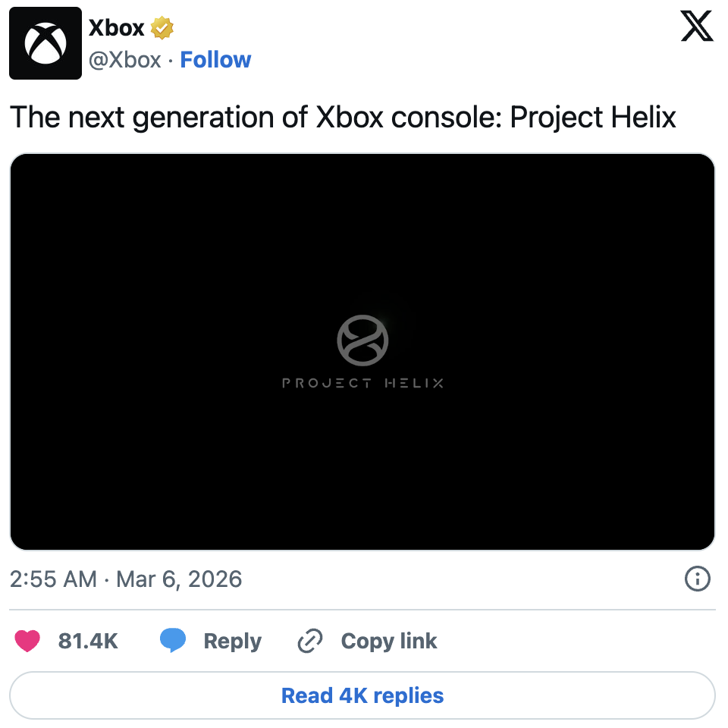Open the tweet info icon
Image resolution: width=728 pixels, height=728 pixels.
pos(697,579)
